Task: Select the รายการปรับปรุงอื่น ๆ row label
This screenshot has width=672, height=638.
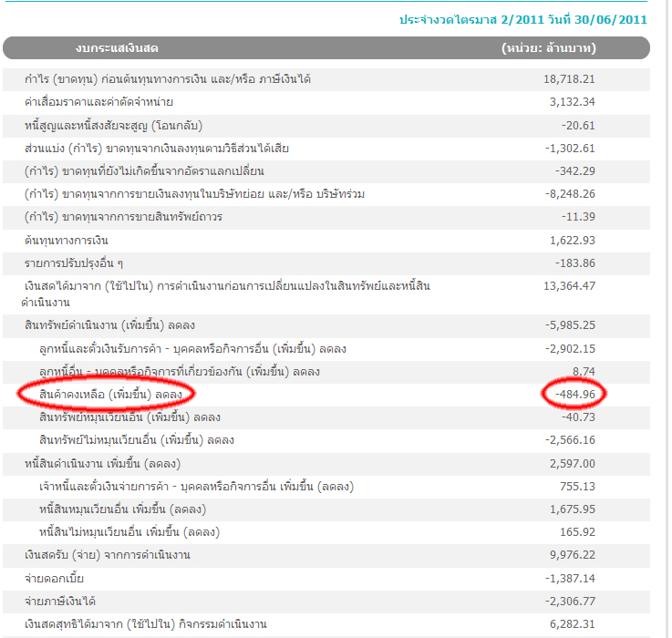Action: [x=74, y=263]
